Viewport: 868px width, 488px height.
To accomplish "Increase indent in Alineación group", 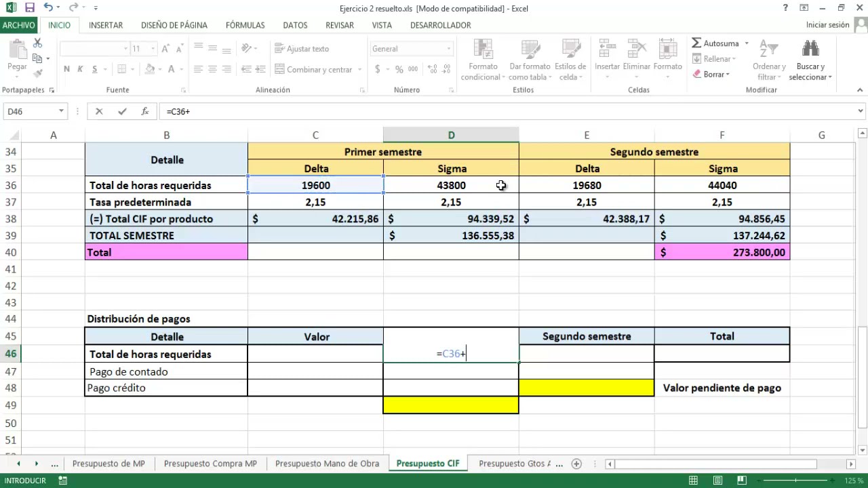I will 261,69.
